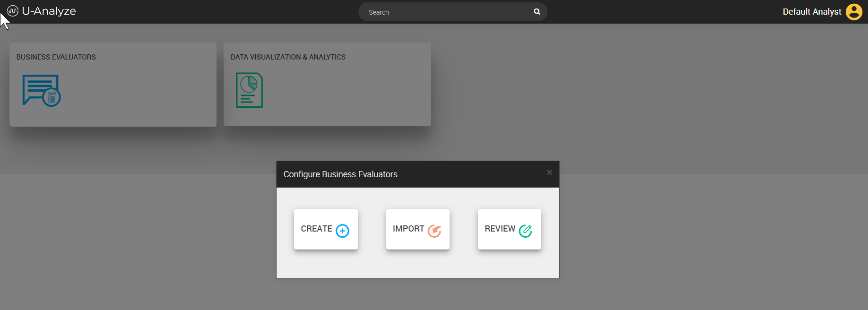Click the IMPORT button
Screen dimensions: 868x310
pyautogui.click(x=418, y=229)
